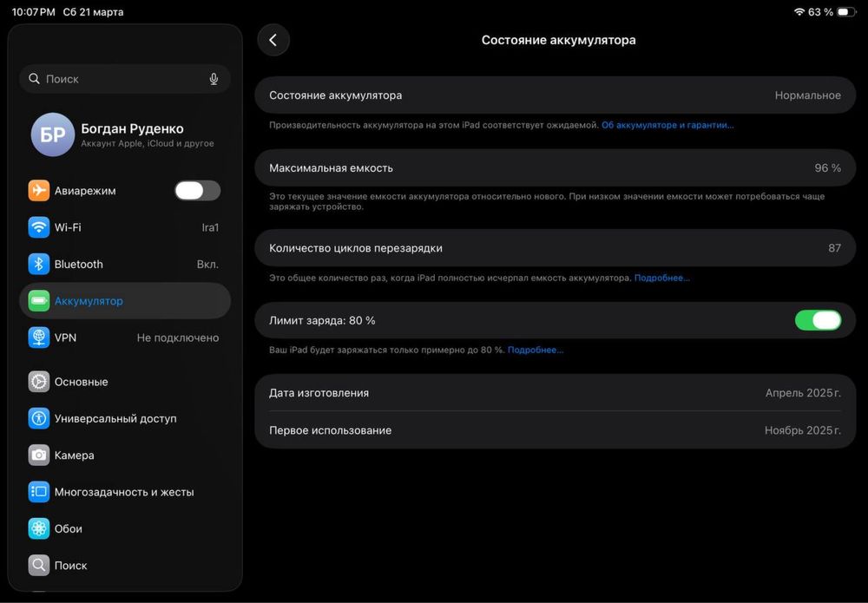Tap the 96 % capacity value
This screenshot has width=868, height=603.
tap(827, 167)
